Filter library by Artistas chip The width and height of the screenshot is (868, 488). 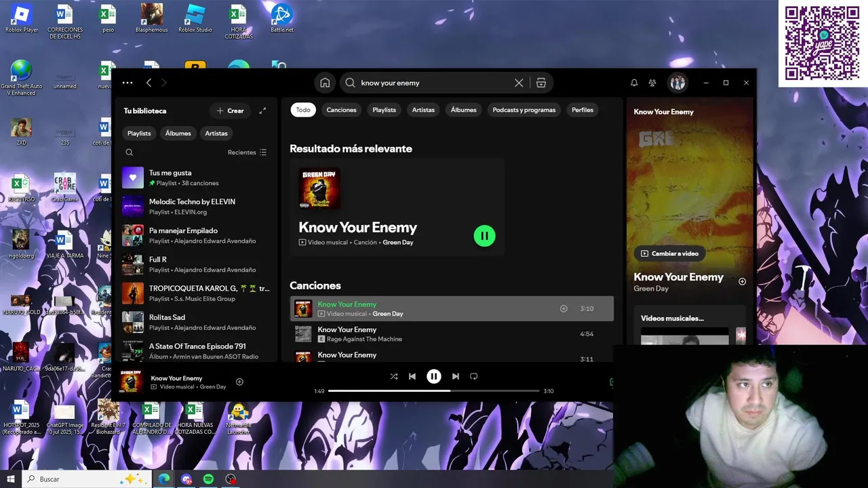[216, 134]
